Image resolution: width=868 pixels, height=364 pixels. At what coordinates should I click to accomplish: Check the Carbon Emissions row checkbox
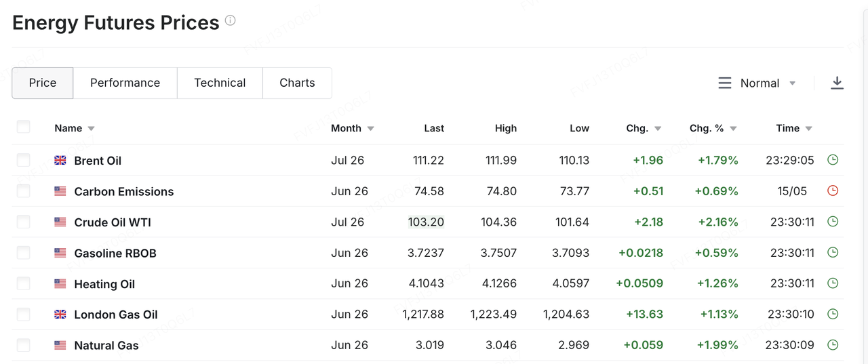(x=24, y=191)
